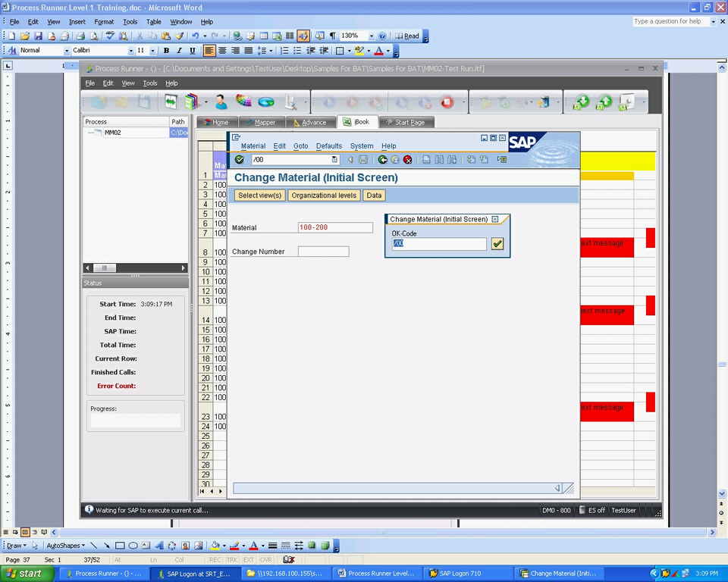
Task: Click the red Cancel icon in SAP toolbar
Action: (x=408, y=160)
